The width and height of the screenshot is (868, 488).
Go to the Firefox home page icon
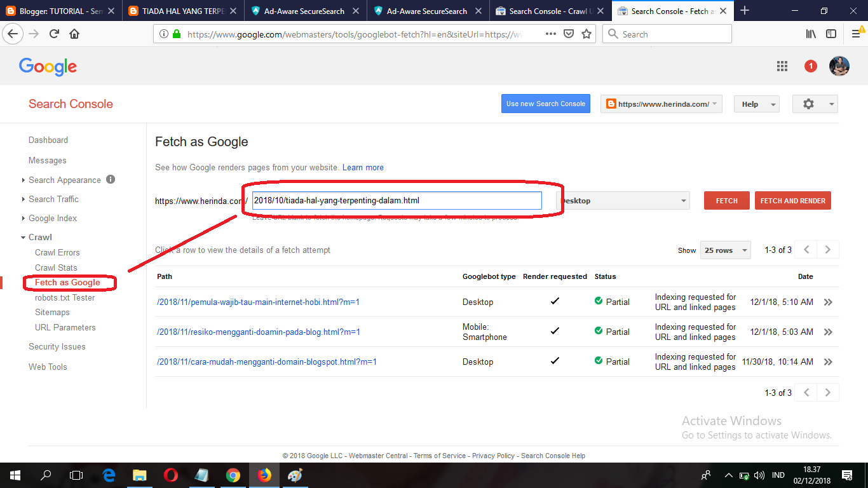[74, 34]
